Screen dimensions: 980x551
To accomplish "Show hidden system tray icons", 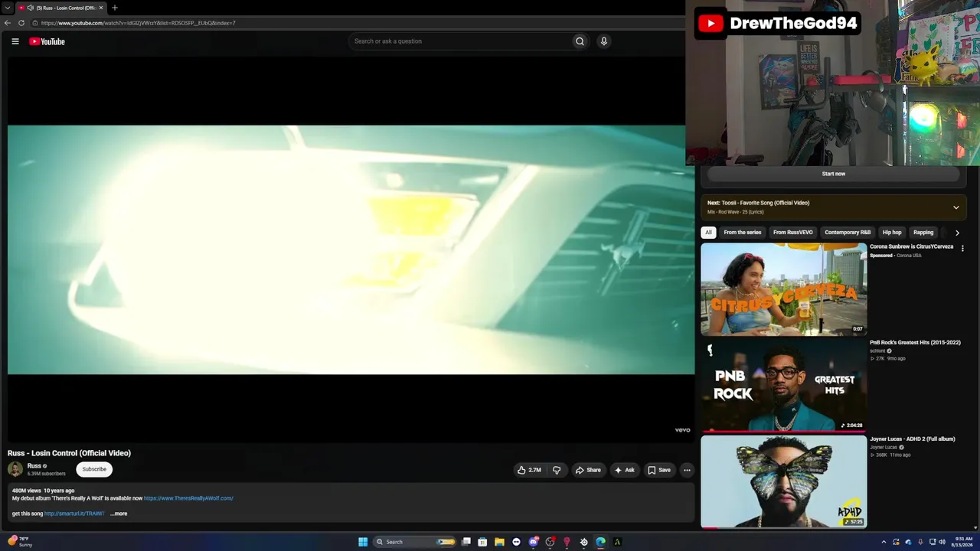I will pyautogui.click(x=884, y=542).
